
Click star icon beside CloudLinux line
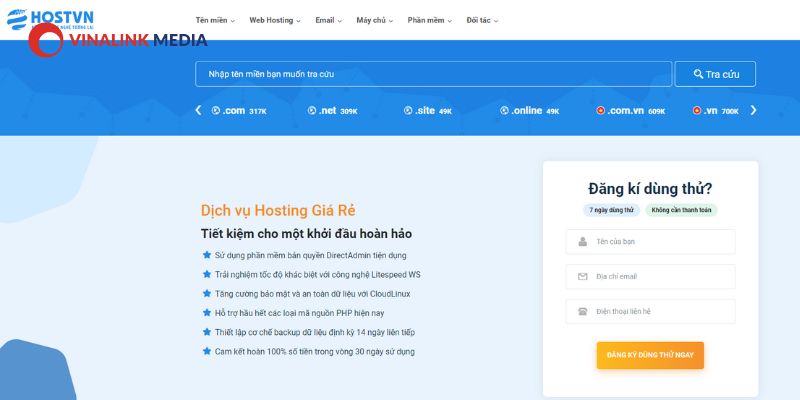207,293
